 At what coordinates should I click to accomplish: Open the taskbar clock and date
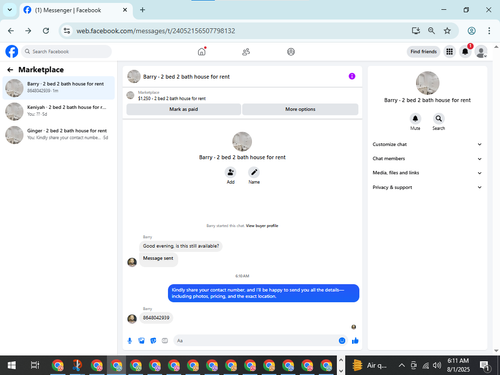[458, 365]
